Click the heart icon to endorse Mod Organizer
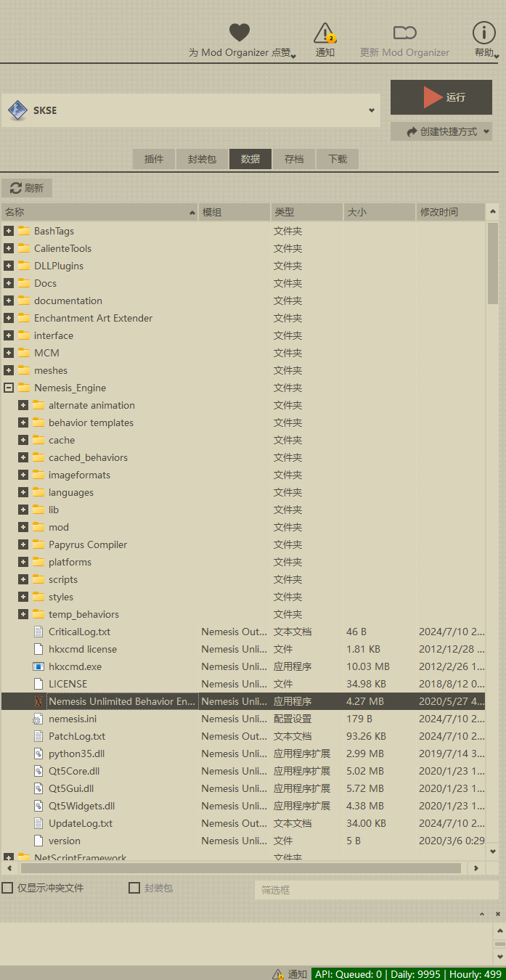This screenshot has width=506, height=980. pyautogui.click(x=240, y=33)
